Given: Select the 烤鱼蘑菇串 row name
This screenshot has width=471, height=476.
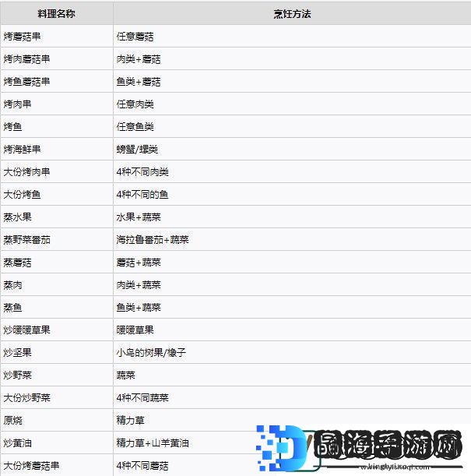Looking at the screenshot, I should (x=26, y=82).
